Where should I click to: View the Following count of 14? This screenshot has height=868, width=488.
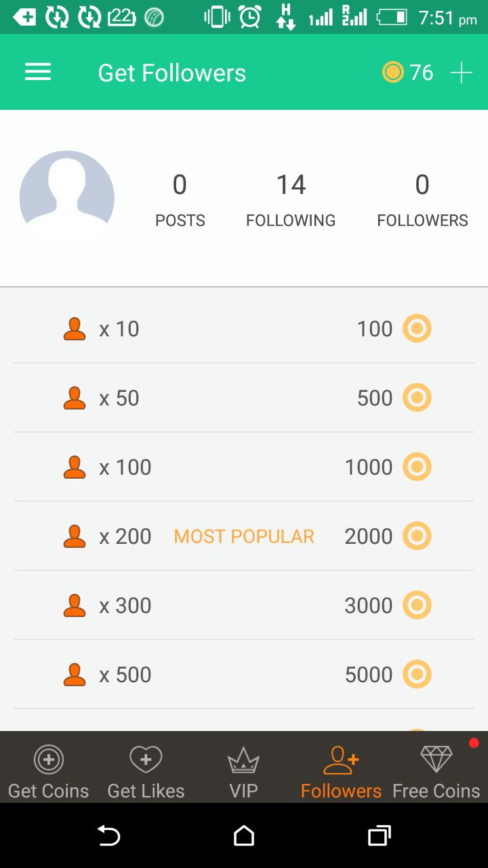(291, 199)
